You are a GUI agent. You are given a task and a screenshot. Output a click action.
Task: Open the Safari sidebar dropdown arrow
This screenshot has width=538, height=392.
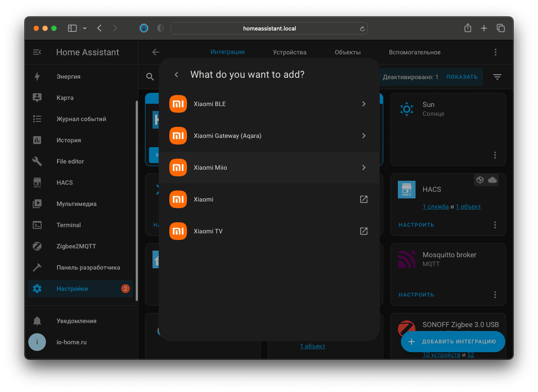[85, 28]
